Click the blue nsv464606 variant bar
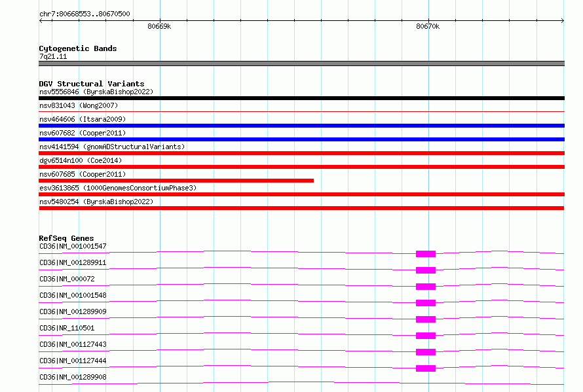Image resolution: width=583 pixels, height=392 pixels. 301,126
